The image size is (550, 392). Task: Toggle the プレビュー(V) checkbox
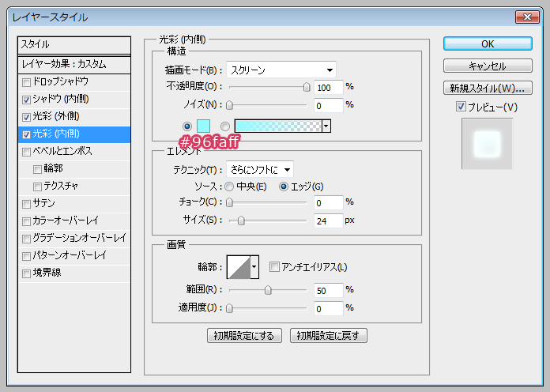coord(461,107)
